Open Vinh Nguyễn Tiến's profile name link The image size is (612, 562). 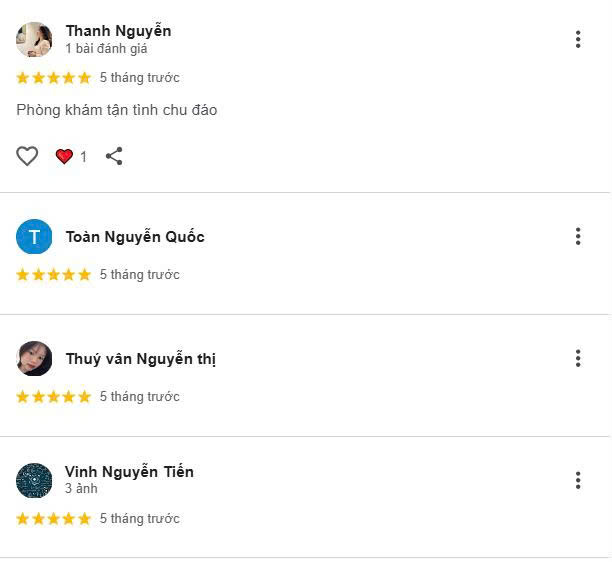click(x=129, y=472)
